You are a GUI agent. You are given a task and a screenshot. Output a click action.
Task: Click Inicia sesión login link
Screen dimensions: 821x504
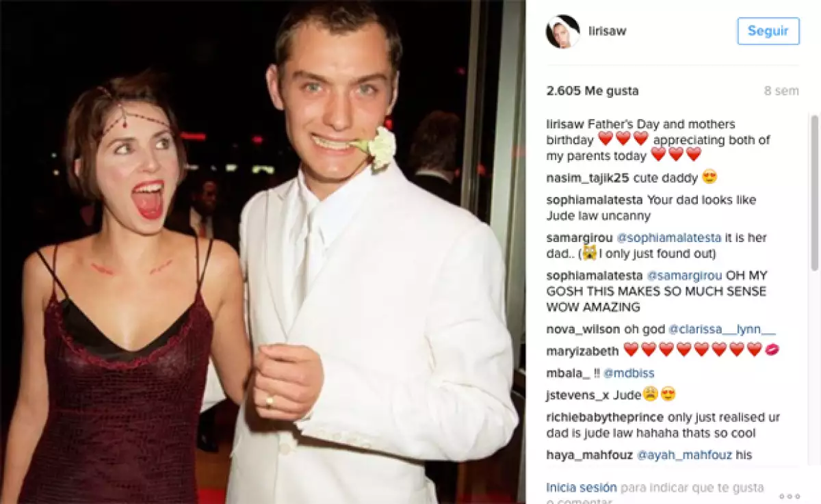click(x=582, y=488)
